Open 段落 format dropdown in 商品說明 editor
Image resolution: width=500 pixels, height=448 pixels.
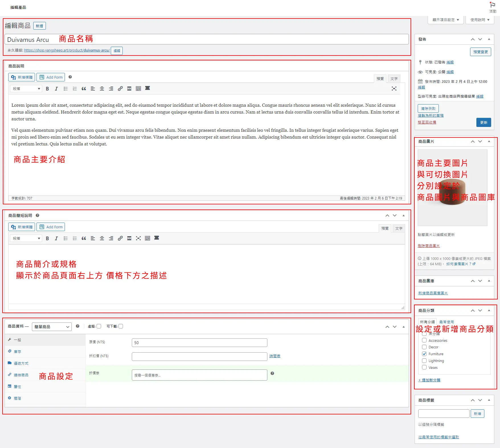pos(26,89)
